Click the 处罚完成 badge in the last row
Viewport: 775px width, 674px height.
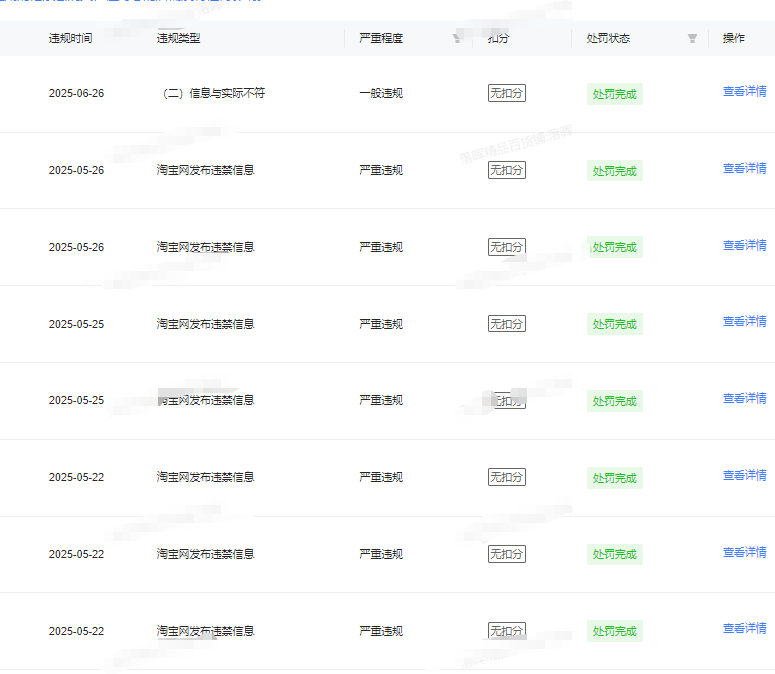click(614, 631)
